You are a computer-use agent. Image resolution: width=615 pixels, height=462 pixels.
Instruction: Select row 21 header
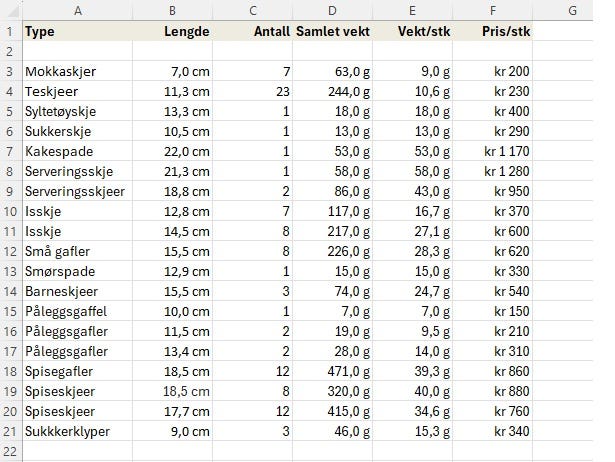point(10,431)
